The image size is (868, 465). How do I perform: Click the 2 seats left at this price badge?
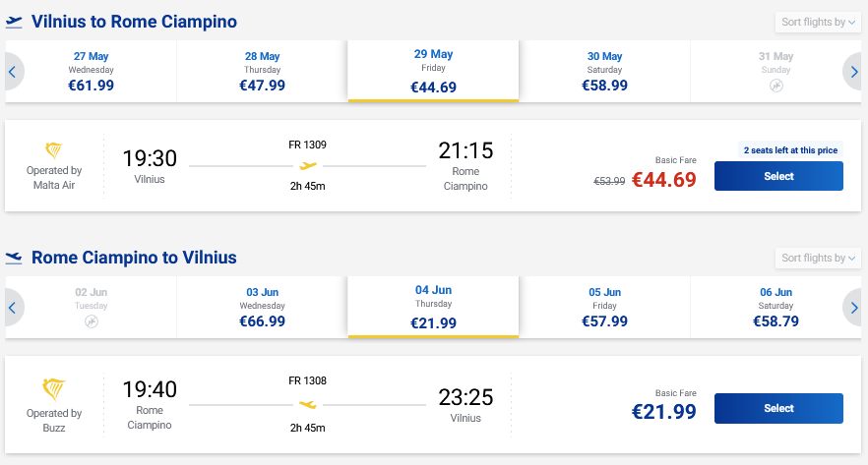[790, 150]
